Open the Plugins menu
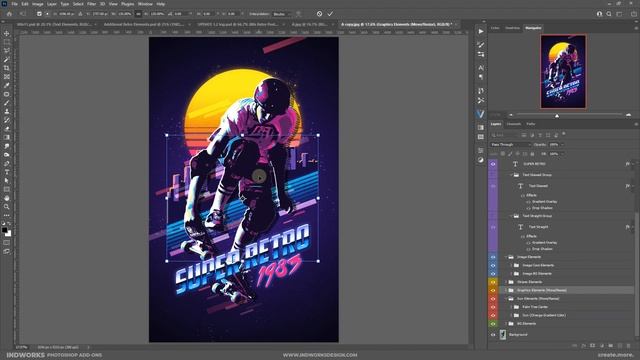Screen dimensions: 640x360 tap(127, 4)
